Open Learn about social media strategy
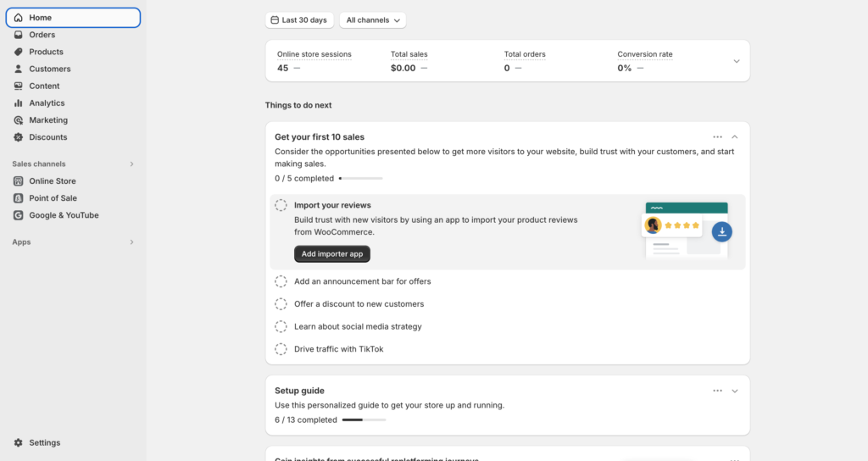The width and height of the screenshot is (868, 461). 358,326
